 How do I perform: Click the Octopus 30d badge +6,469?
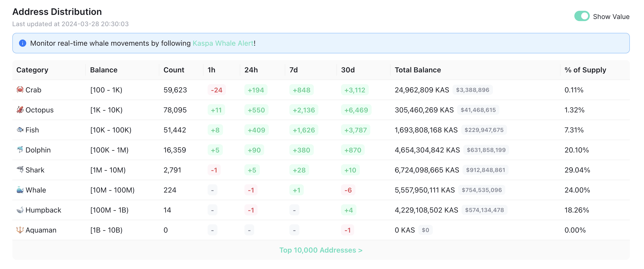point(356,110)
